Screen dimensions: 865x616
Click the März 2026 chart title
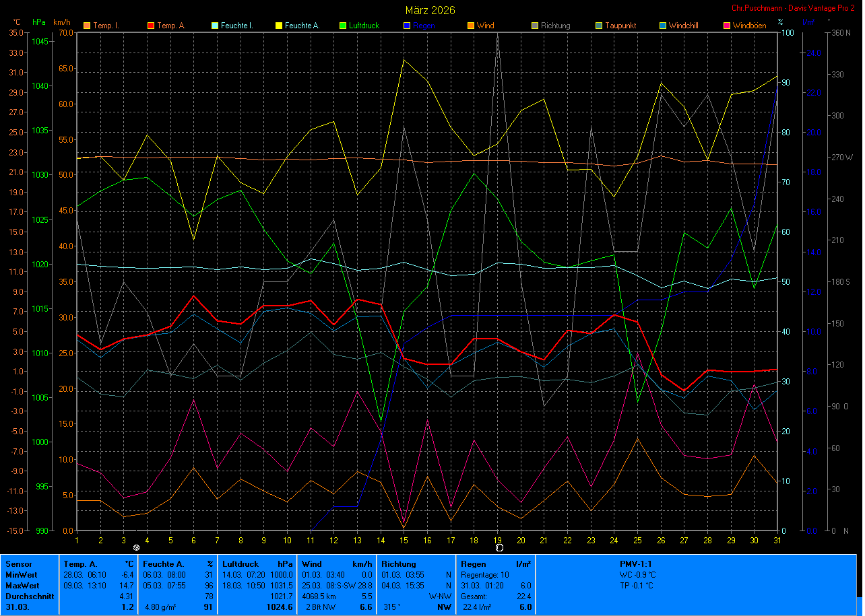[x=430, y=10]
